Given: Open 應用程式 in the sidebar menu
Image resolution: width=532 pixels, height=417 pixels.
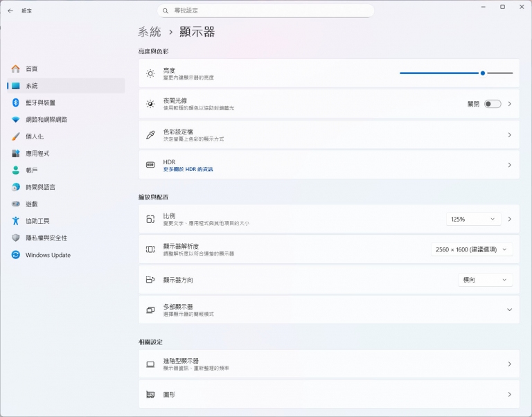Looking at the screenshot, I should click(37, 153).
